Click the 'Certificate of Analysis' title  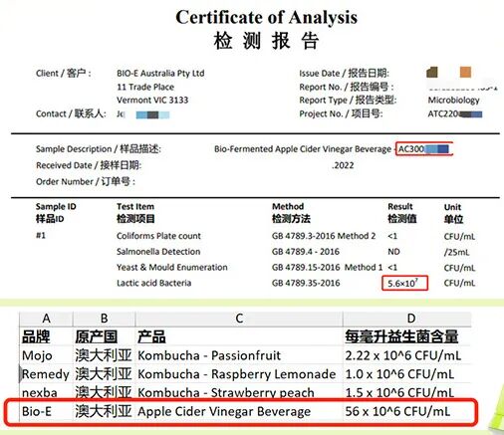click(267, 18)
